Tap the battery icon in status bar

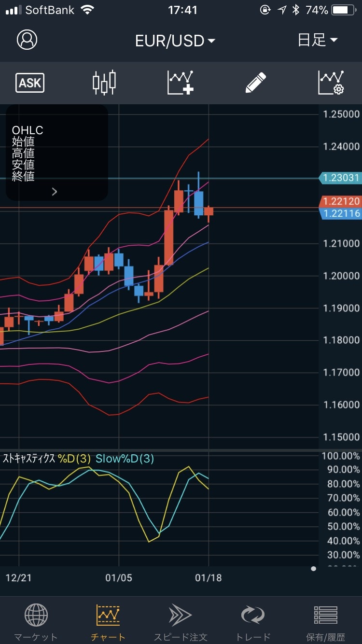(x=345, y=10)
